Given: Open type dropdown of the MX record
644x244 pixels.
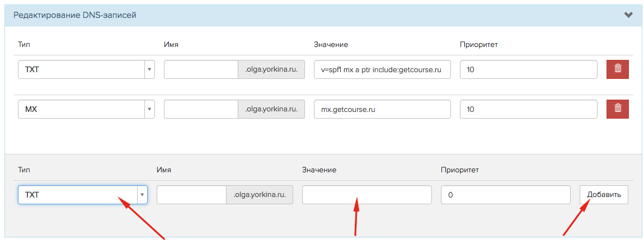Looking at the screenshot, I should pos(86,109).
